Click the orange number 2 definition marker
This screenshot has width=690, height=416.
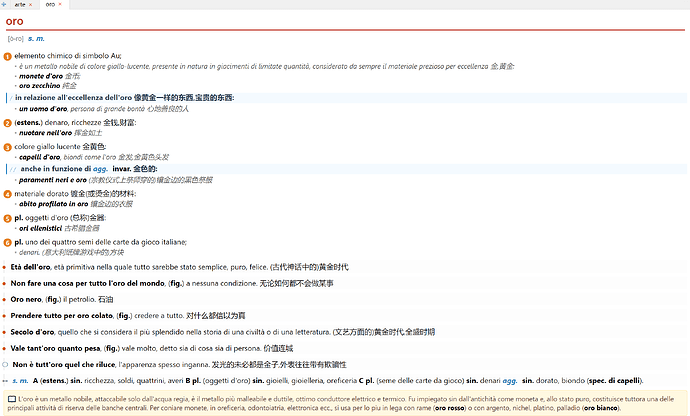point(8,122)
